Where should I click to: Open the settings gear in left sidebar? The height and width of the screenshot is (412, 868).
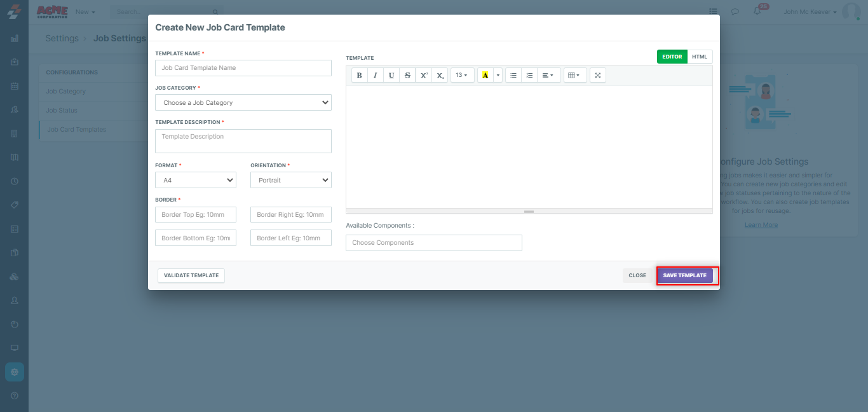[x=15, y=372]
